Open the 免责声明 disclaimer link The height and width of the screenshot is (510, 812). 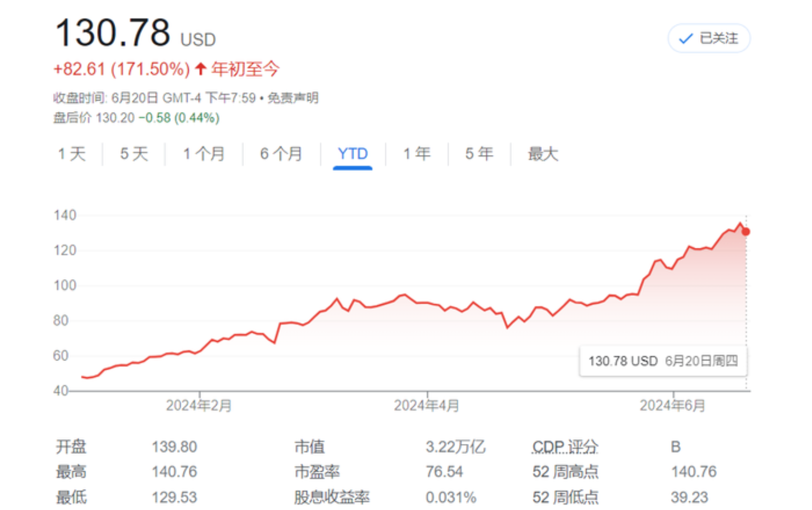pos(293,98)
